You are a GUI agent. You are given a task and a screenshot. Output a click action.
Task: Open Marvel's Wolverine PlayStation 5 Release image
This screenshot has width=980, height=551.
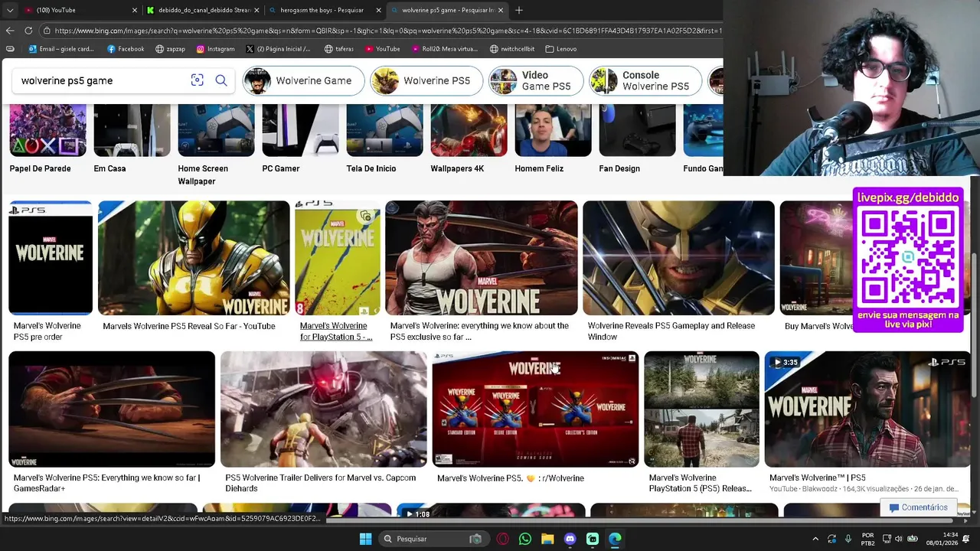coord(701,409)
